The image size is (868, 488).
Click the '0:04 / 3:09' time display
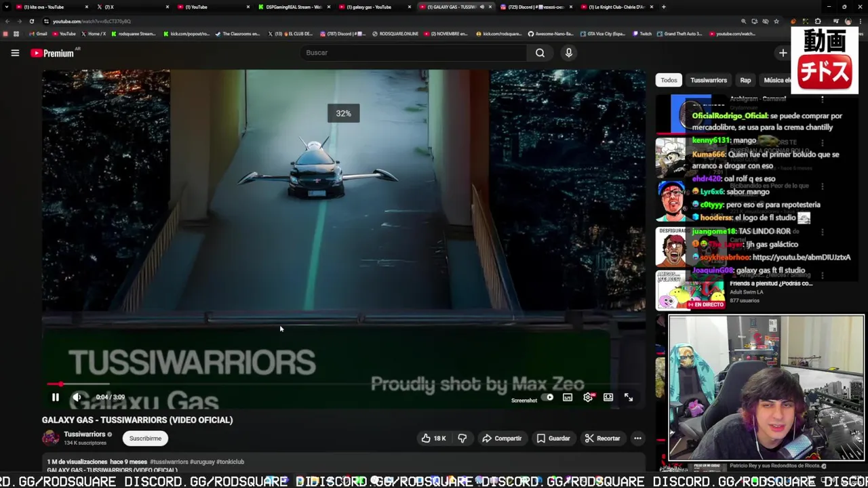[110, 397]
